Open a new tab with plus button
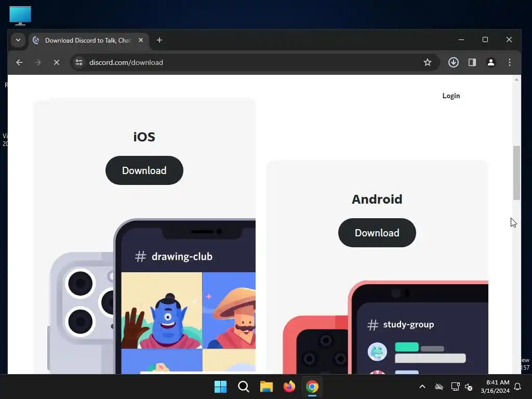Image resolution: width=532 pixels, height=399 pixels. [159, 40]
